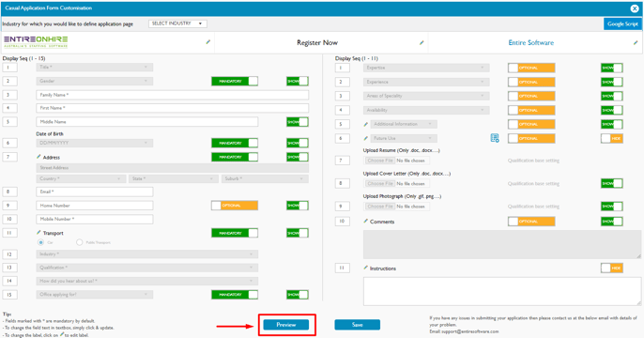
Task: Toggle Expertise Optional switch
Action: pos(531,68)
